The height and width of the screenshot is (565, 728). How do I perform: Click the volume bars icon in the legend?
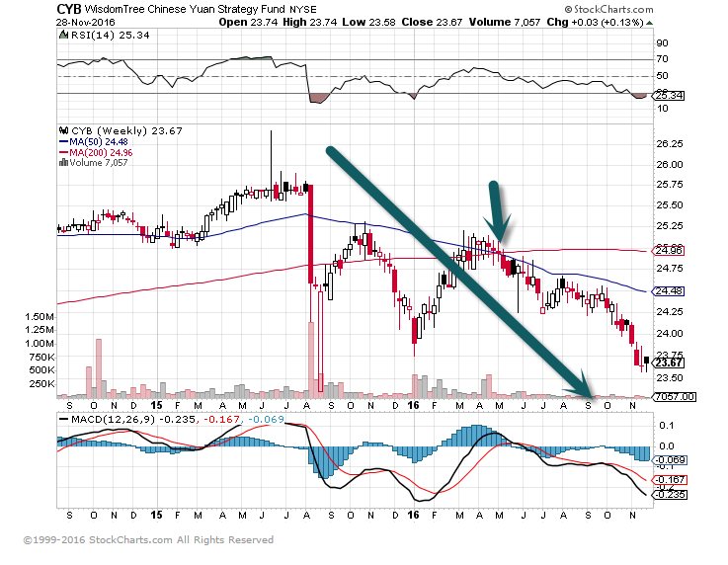pyautogui.click(x=63, y=163)
